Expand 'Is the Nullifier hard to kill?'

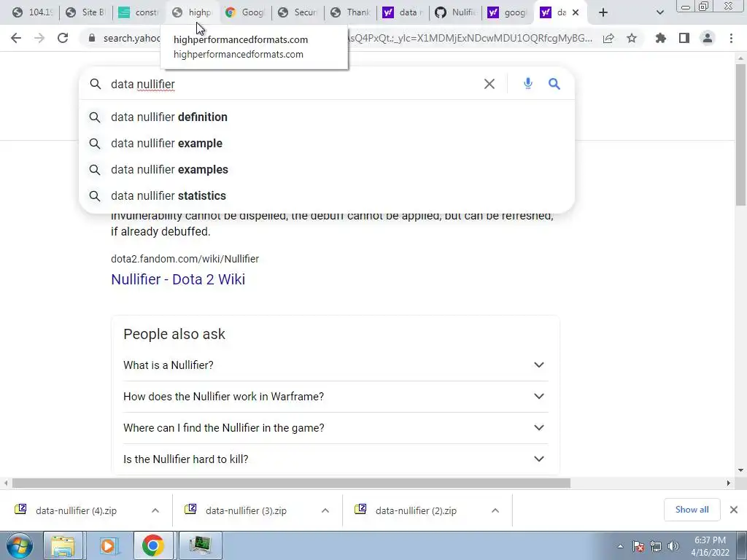[336, 459]
